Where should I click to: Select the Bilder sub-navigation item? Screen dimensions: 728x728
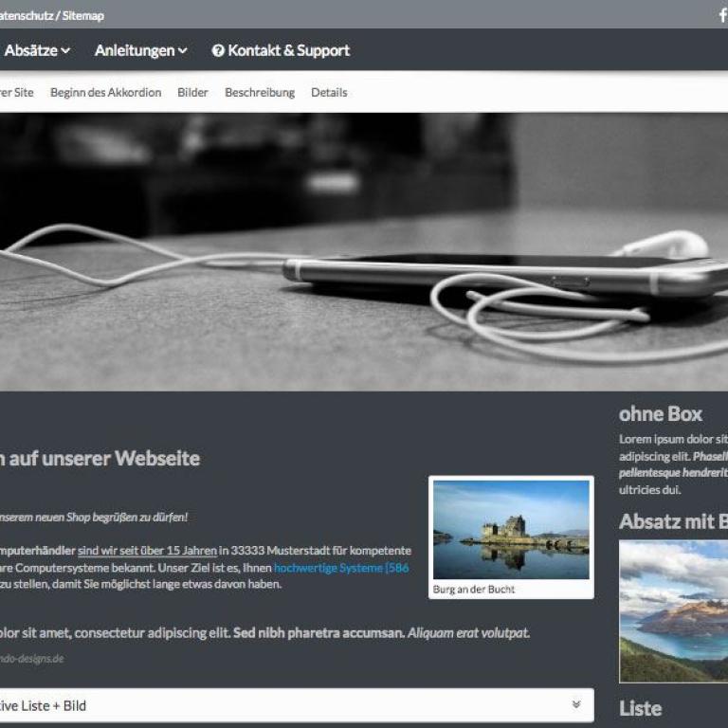tap(192, 93)
